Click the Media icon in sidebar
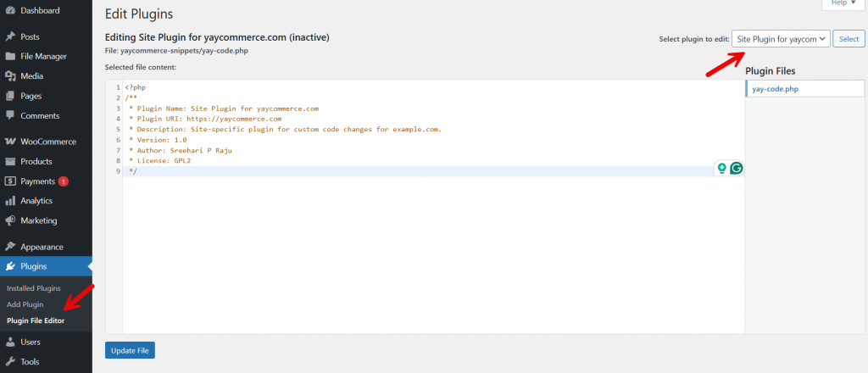This screenshot has width=868, height=373. [x=10, y=76]
